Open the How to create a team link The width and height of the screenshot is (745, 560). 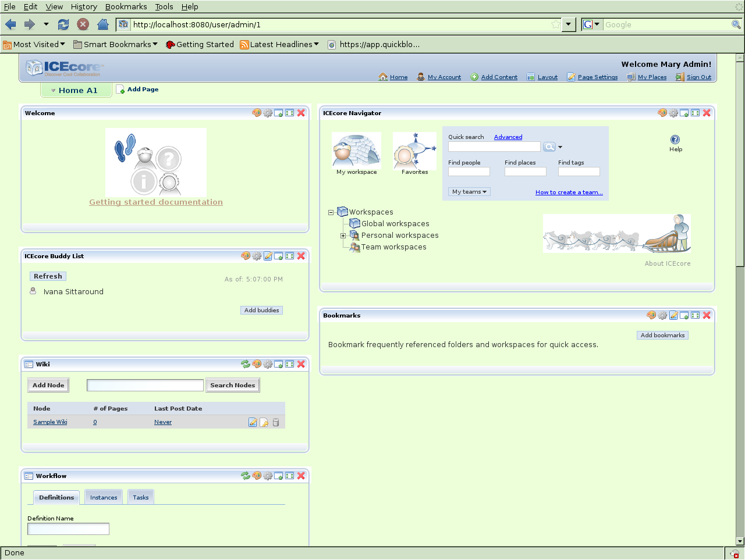(x=569, y=192)
